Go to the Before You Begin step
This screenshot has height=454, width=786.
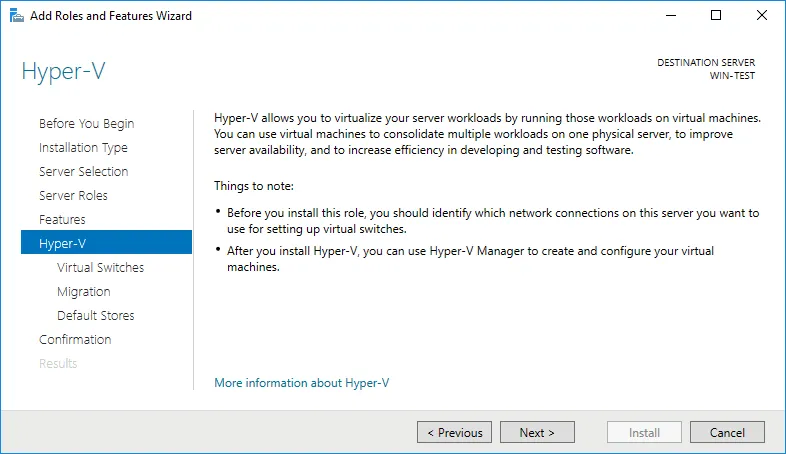pos(86,124)
